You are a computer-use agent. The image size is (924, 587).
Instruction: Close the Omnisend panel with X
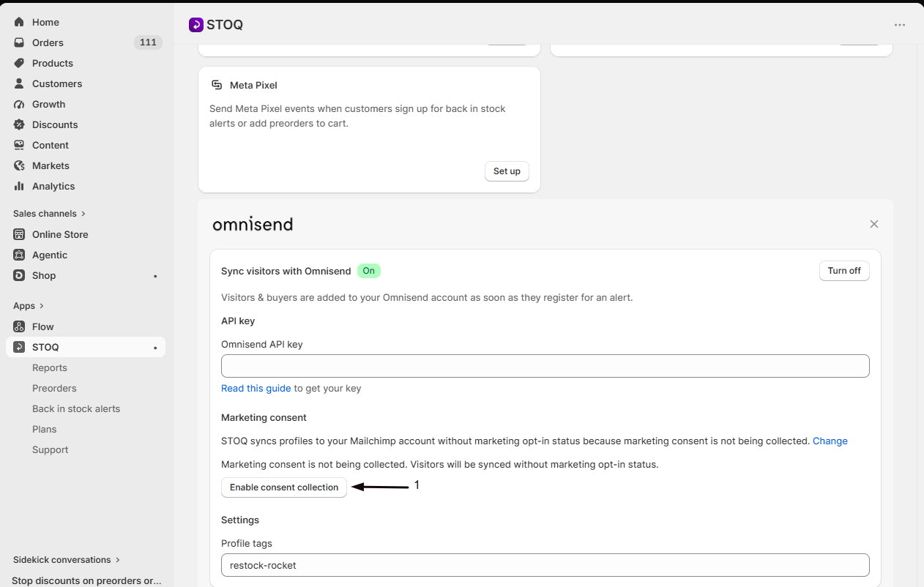coord(873,224)
